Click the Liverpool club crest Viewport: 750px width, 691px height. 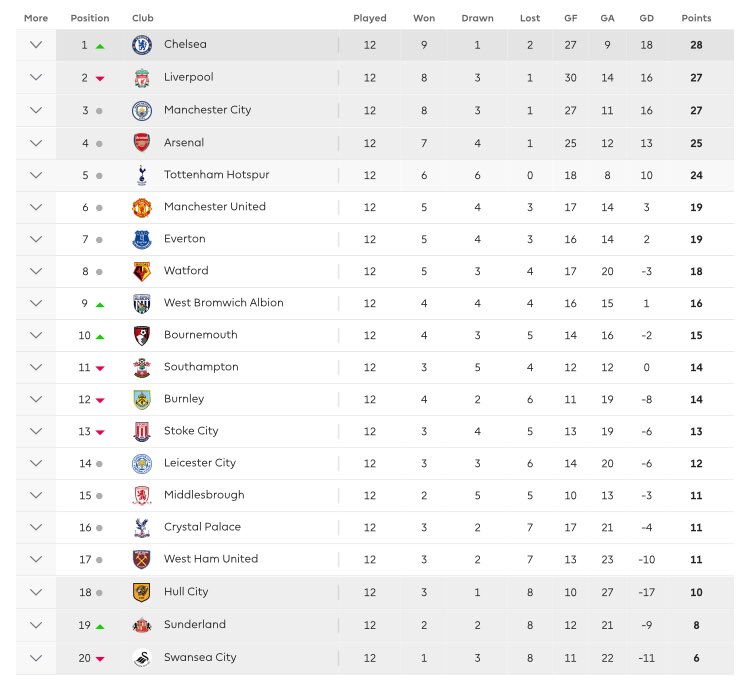point(142,78)
